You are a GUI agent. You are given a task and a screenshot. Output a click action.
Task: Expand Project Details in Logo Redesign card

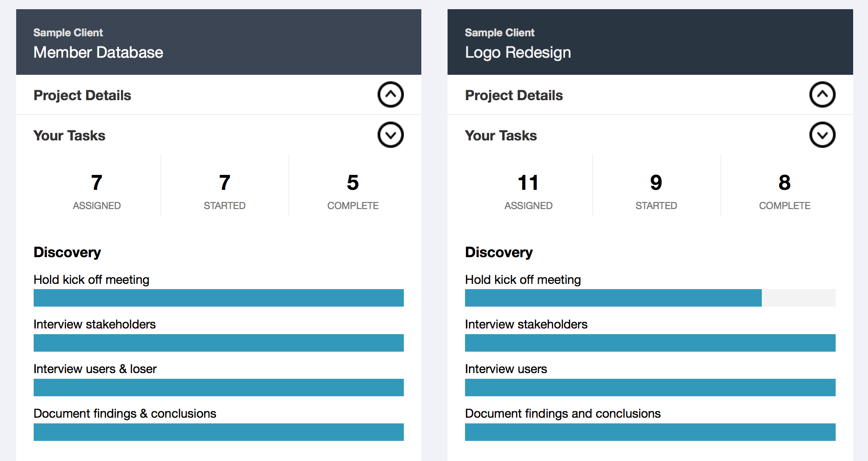(x=822, y=94)
